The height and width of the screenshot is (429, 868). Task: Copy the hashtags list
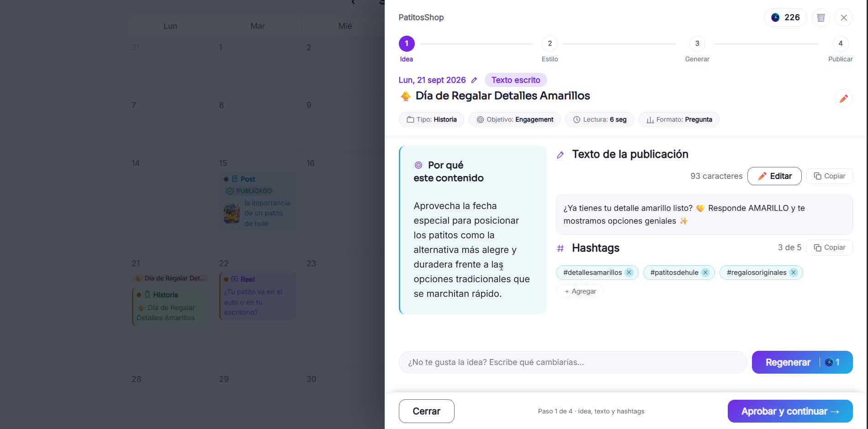click(830, 247)
